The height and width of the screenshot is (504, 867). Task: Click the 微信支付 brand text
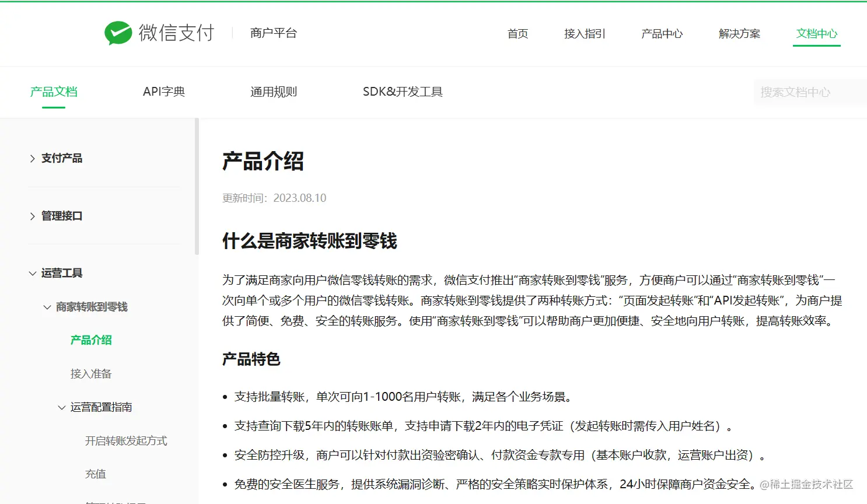(x=177, y=33)
